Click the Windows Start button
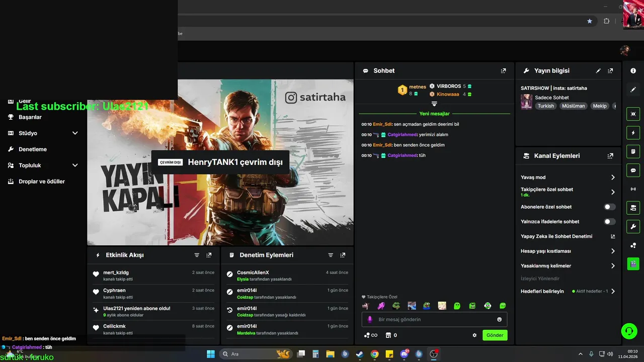The width and height of the screenshot is (644, 362). click(x=210, y=354)
